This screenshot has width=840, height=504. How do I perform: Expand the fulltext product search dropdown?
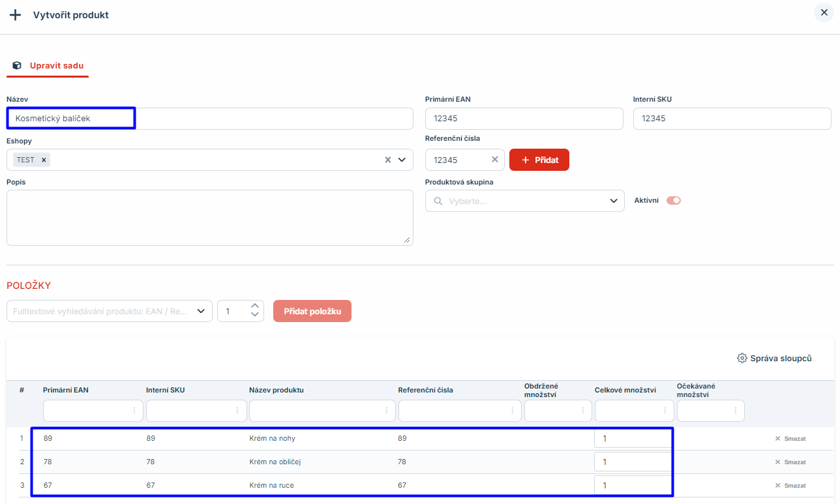[201, 311]
